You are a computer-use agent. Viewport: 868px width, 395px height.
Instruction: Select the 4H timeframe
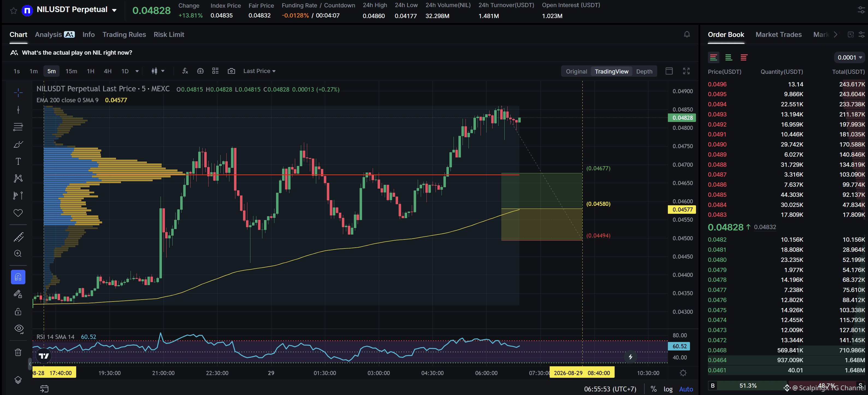click(x=108, y=71)
